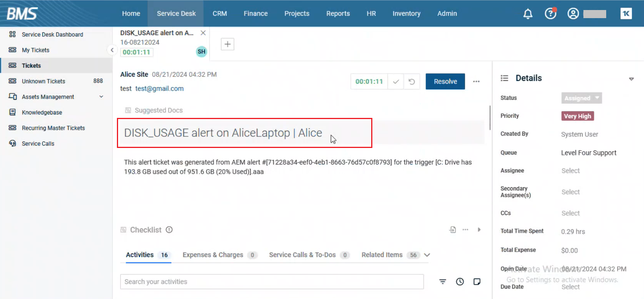This screenshot has width=644, height=299.
Task: Click the Resolve button
Action: pos(445,82)
